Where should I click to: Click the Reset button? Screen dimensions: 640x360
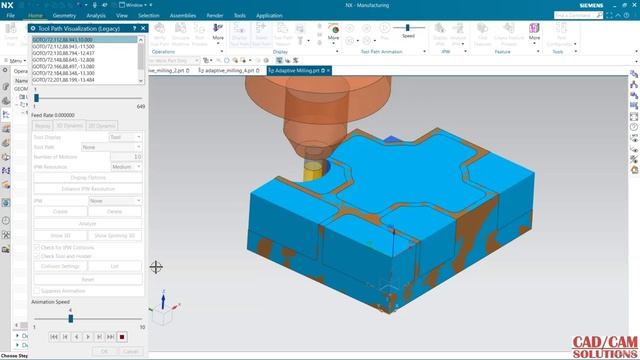(88, 280)
